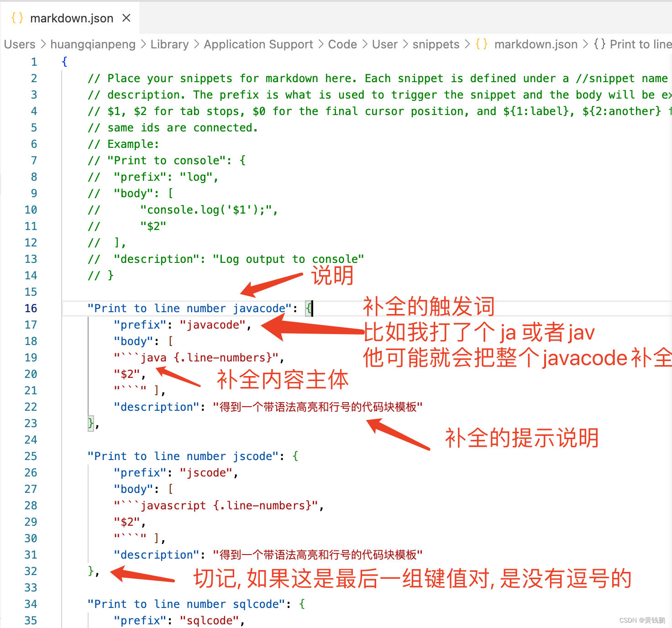Screen dimensions: 672x628
Task: Click the javascript {.line-numbers} string
Action: point(216,505)
